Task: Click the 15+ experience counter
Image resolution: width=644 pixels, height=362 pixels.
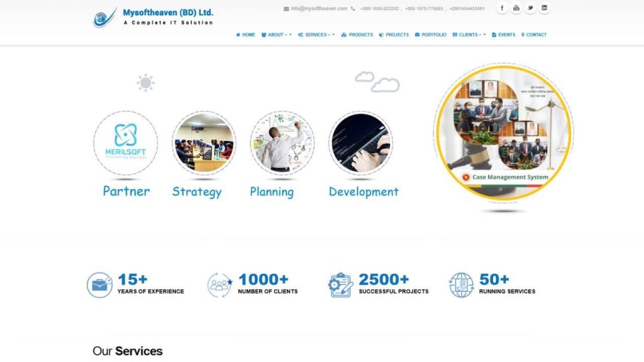Action: coord(133,280)
